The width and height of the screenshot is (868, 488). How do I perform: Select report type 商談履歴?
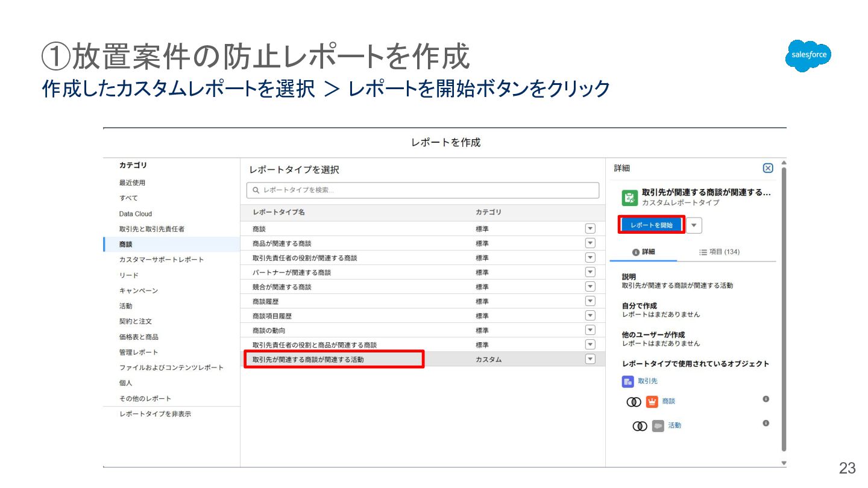click(x=266, y=301)
